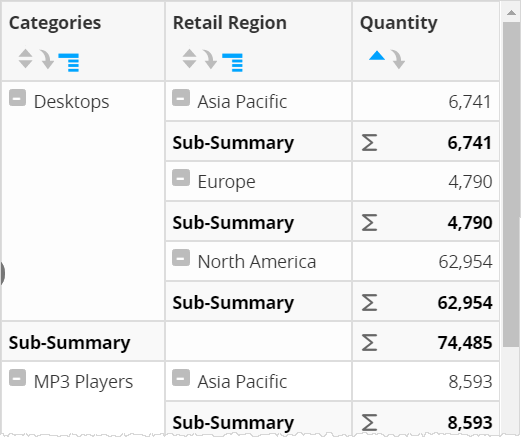Click the curved arrow icon under Categories
Image resolution: width=521 pixels, height=439 pixels.
pyautogui.click(x=47, y=59)
